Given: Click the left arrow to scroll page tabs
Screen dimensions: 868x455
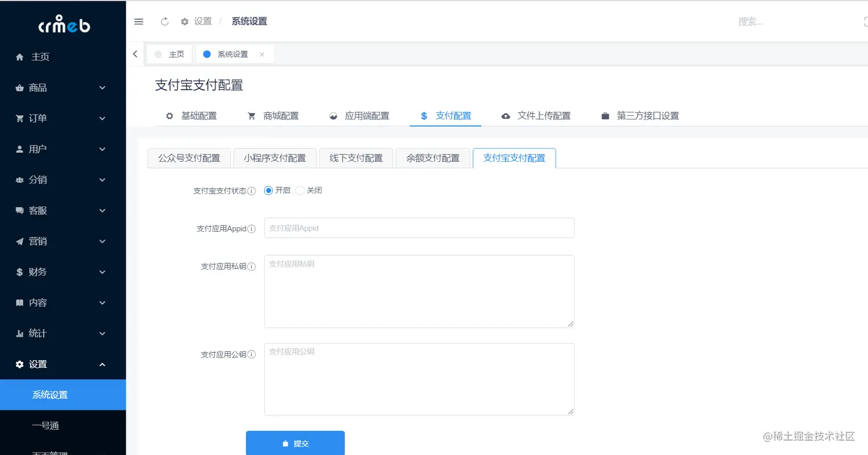Looking at the screenshot, I should pos(135,54).
